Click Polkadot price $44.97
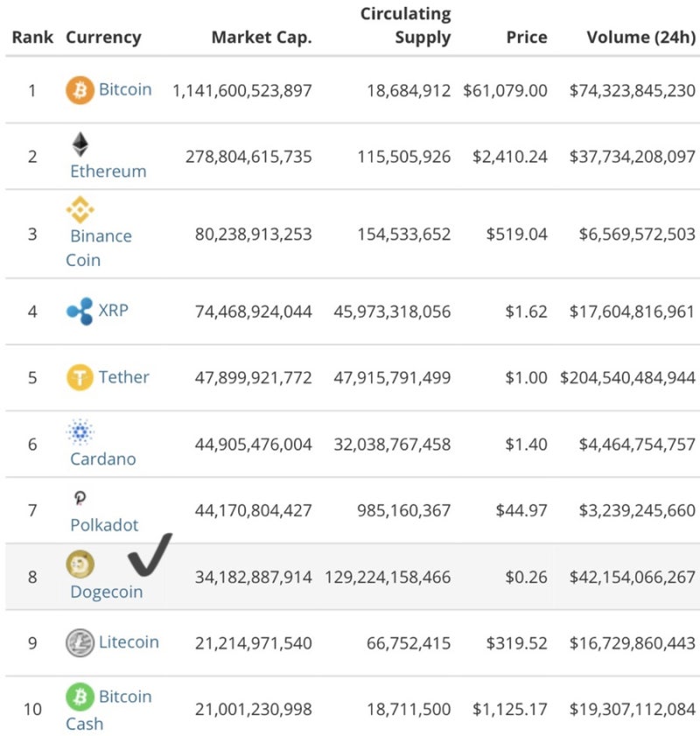This screenshot has width=700, height=736. click(521, 511)
